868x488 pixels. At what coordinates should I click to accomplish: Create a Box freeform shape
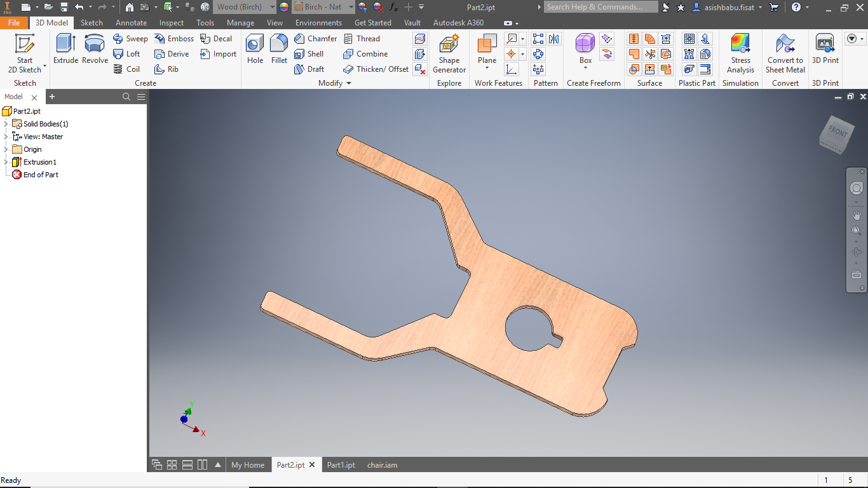(x=585, y=50)
